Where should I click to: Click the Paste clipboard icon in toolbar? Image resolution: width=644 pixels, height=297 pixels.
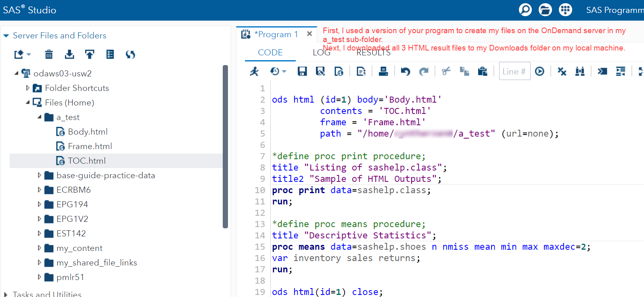coord(483,72)
